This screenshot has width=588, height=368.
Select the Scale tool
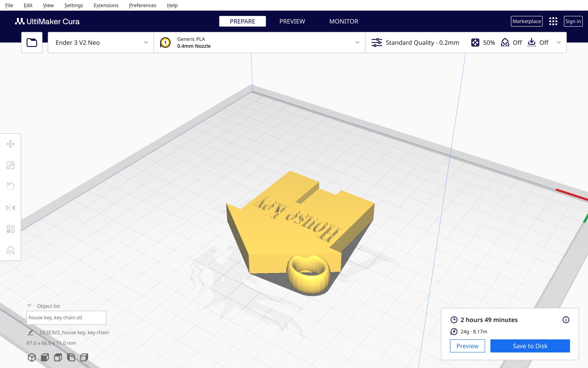[x=11, y=165]
